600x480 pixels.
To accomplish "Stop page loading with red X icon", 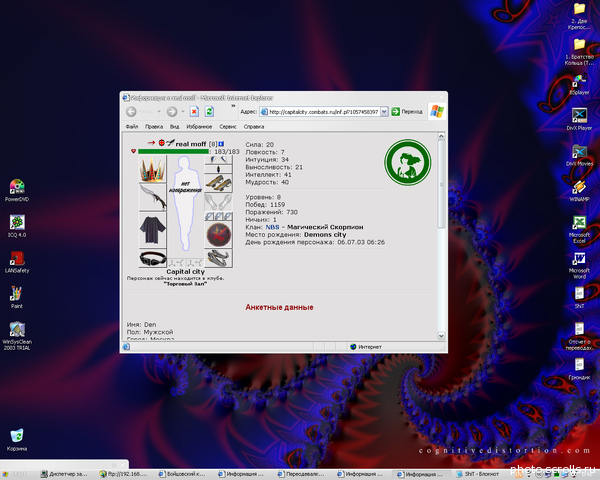I will 194,111.
